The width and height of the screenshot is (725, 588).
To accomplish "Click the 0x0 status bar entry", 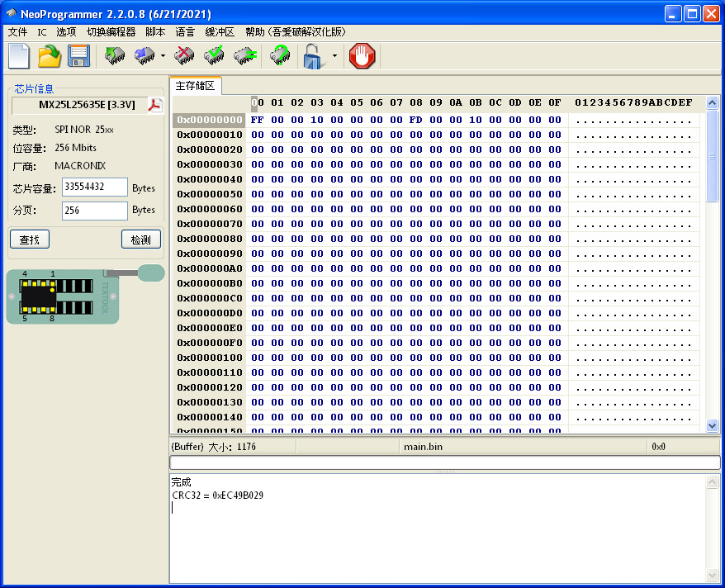I will point(658,447).
